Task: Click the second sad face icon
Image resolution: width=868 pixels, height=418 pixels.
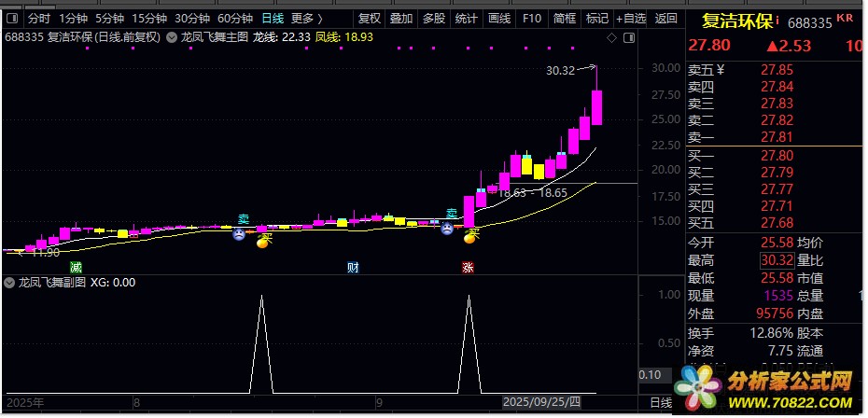Action: (x=447, y=228)
